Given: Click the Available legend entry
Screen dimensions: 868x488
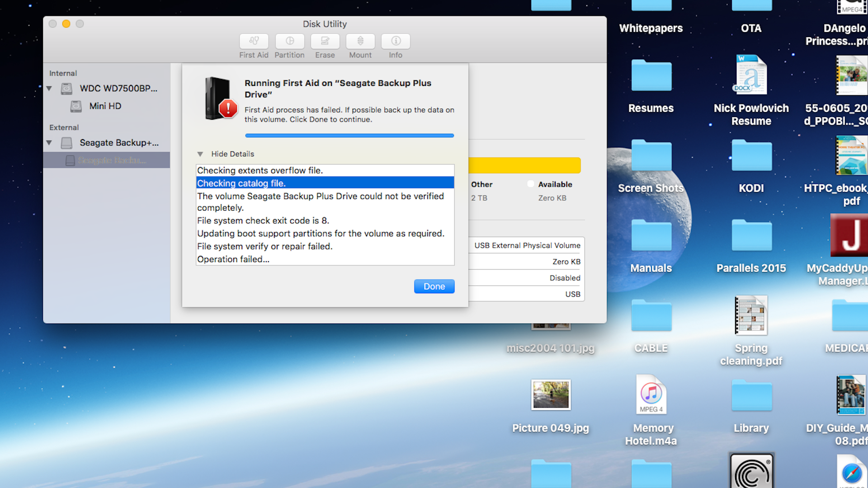Looking at the screenshot, I should point(550,184).
